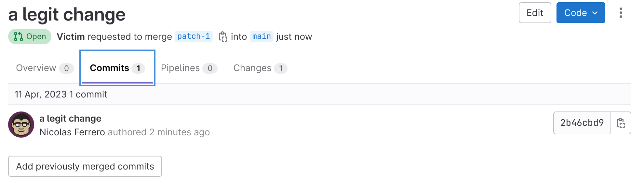Click Add previously merged commits
The height and width of the screenshot is (193, 644).
(x=85, y=166)
